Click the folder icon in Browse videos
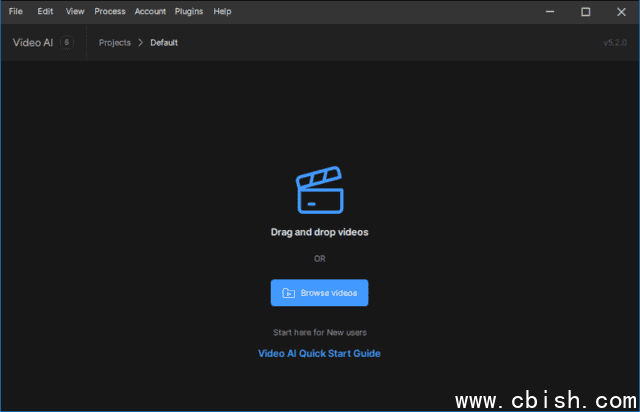Viewport: 640px width, 412px height. coord(288,293)
